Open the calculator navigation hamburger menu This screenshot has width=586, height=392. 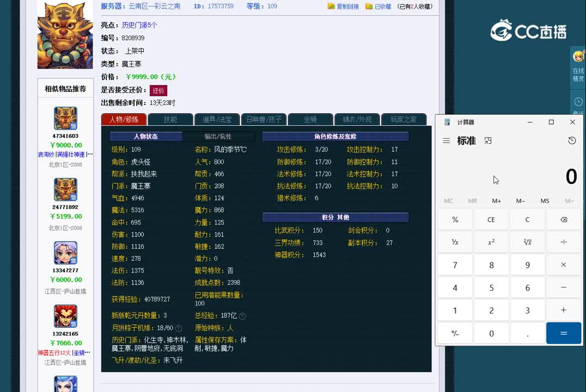(446, 141)
